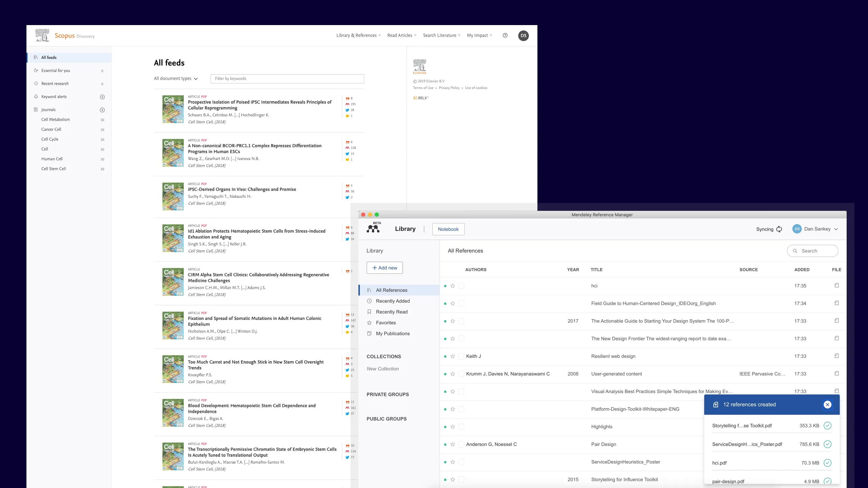Expand the All document types filter dropdown
The width and height of the screenshot is (868, 488).
[x=175, y=78]
